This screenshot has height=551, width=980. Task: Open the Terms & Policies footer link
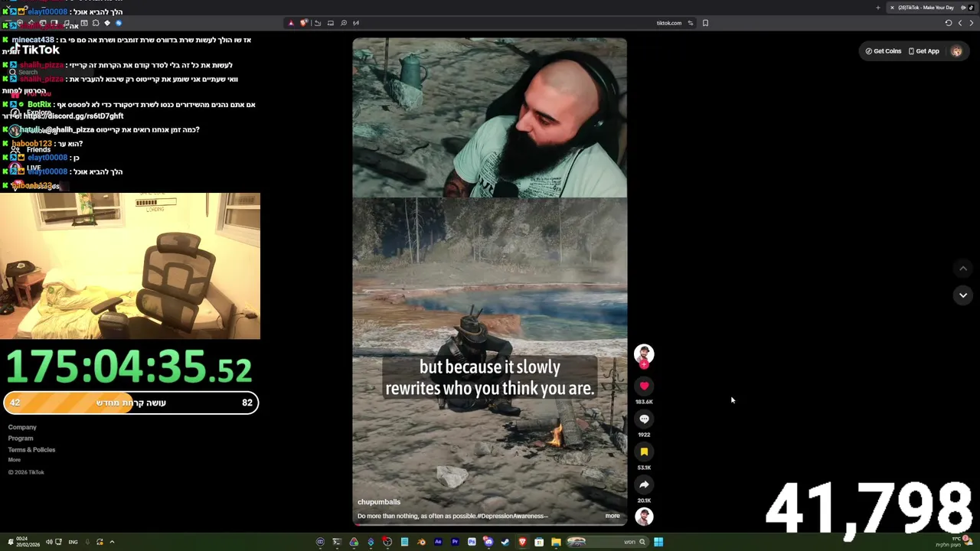(x=31, y=450)
